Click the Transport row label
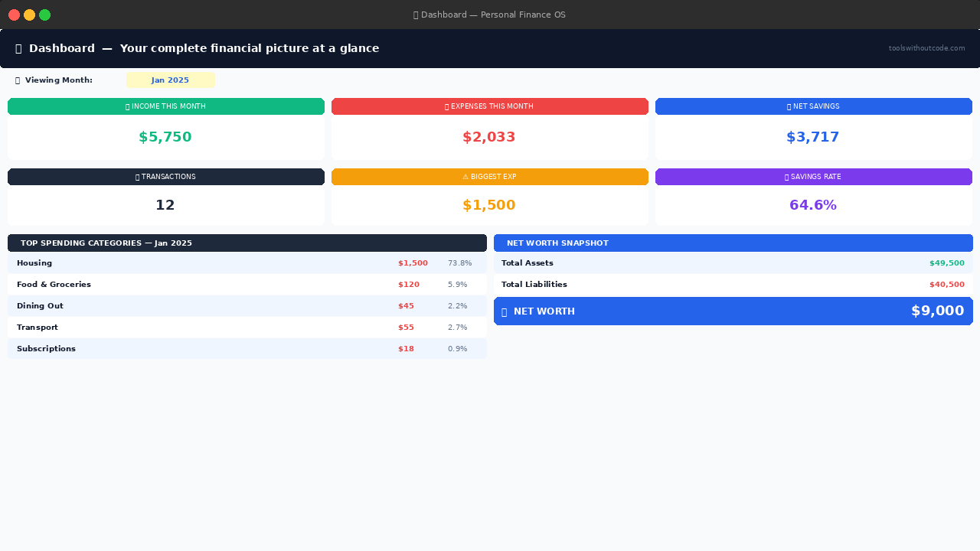Screen dimensions: 980x551 point(38,328)
